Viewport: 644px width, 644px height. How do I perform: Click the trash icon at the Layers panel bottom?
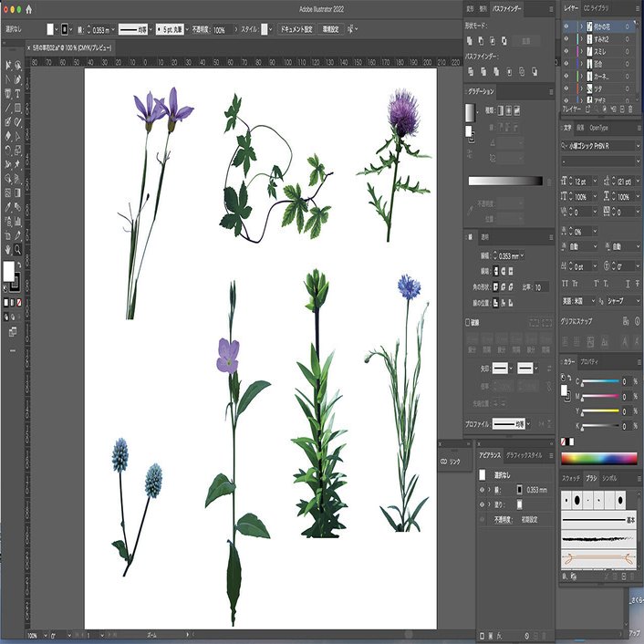[x=630, y=109]
